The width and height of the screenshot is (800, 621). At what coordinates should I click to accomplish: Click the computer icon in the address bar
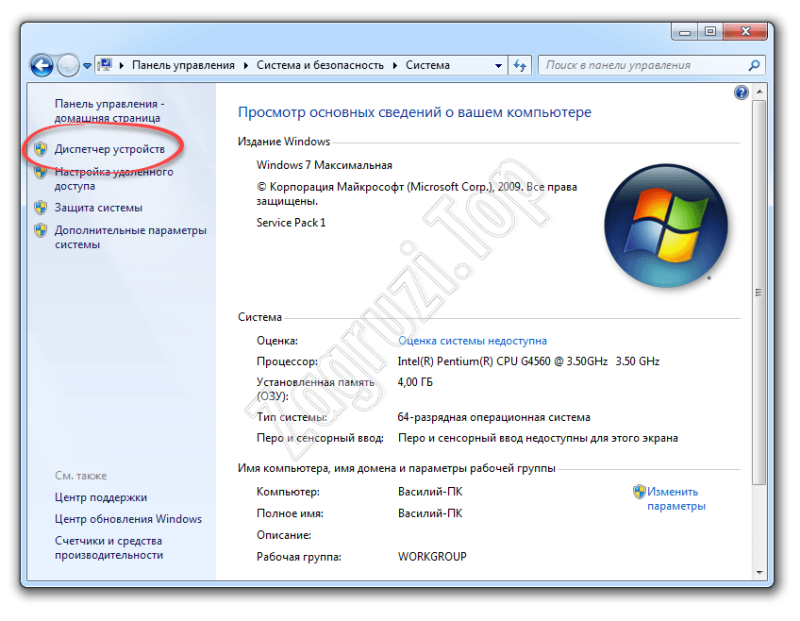pos(105,65)
